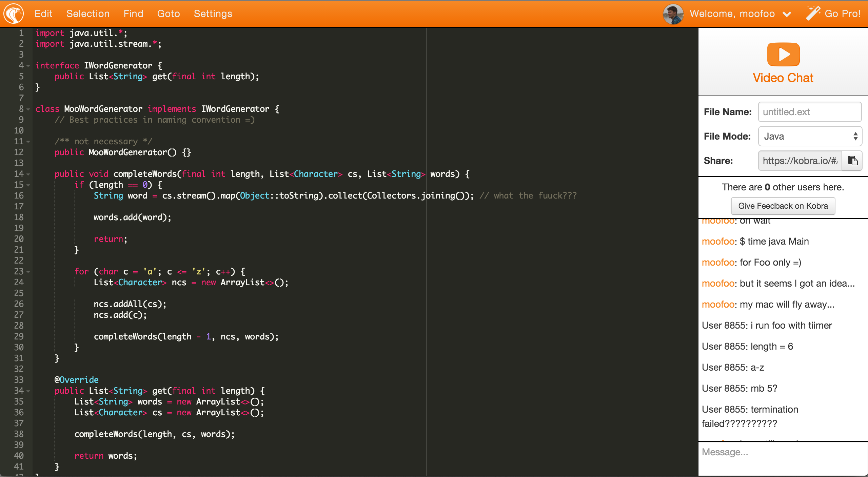868x477 pixels.
Task: Select the Share URL field
Action: click(x=800, y=161)
